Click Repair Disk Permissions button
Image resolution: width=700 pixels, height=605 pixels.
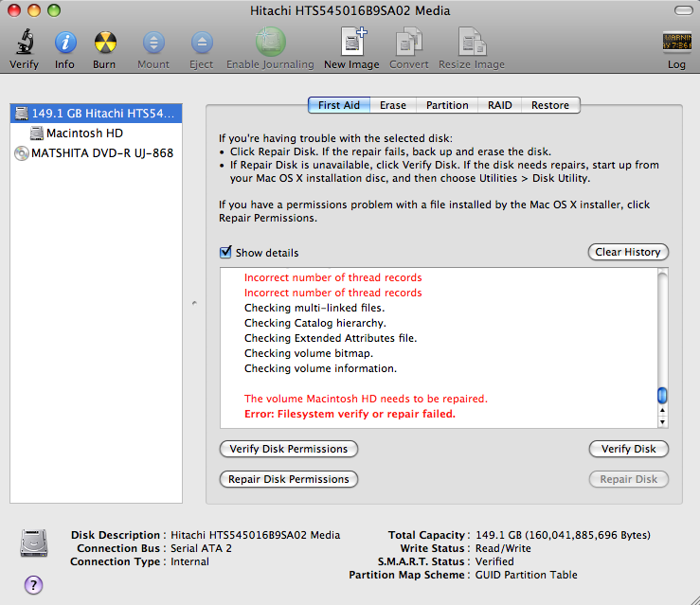tap(288, 479)
